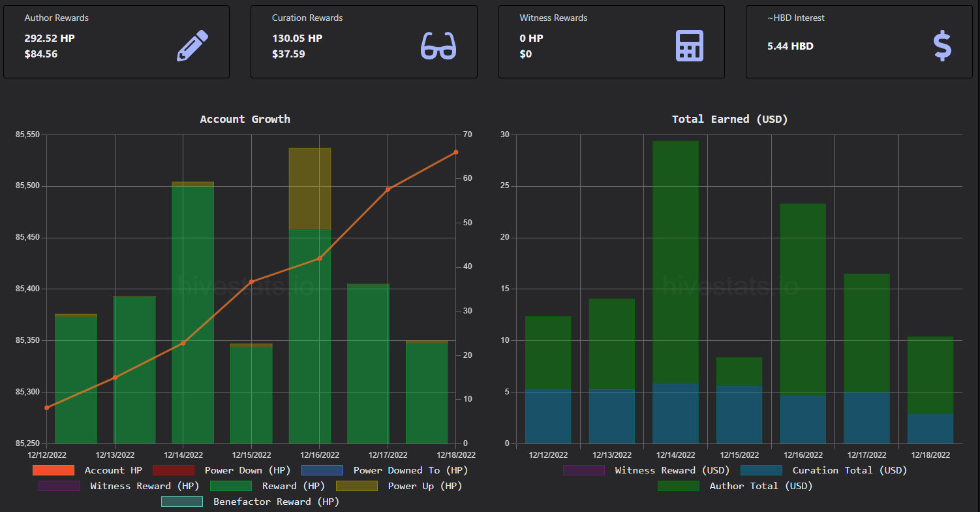Click the Witness Rewards calculator icon
The height and width of the screenshot is (512, 980).
coord(690,46)
